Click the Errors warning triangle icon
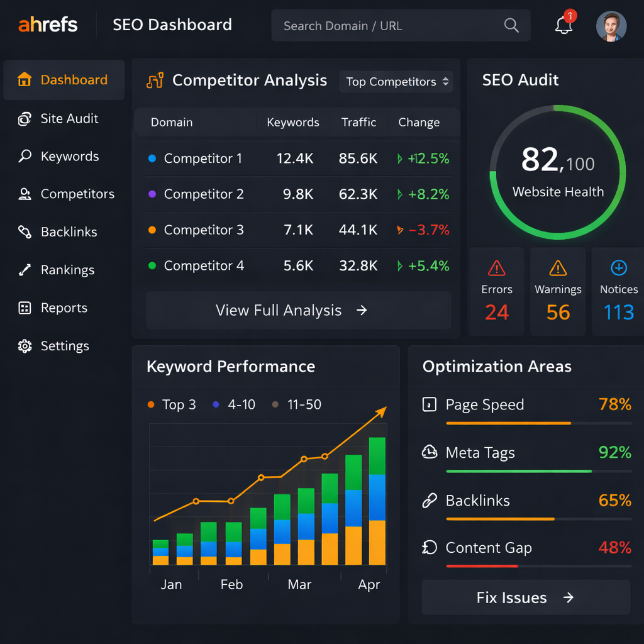 click(496, 269)
